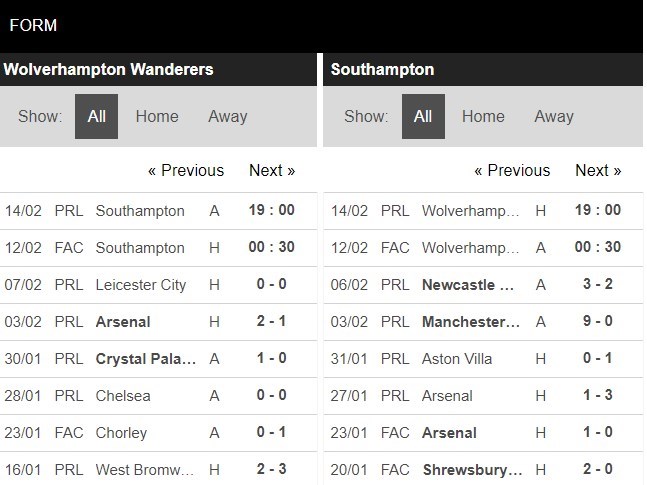The height and width of the screenshot is (485, 647).
Task: Go to Next Wolverhampton results
Action: pos(272,170)
